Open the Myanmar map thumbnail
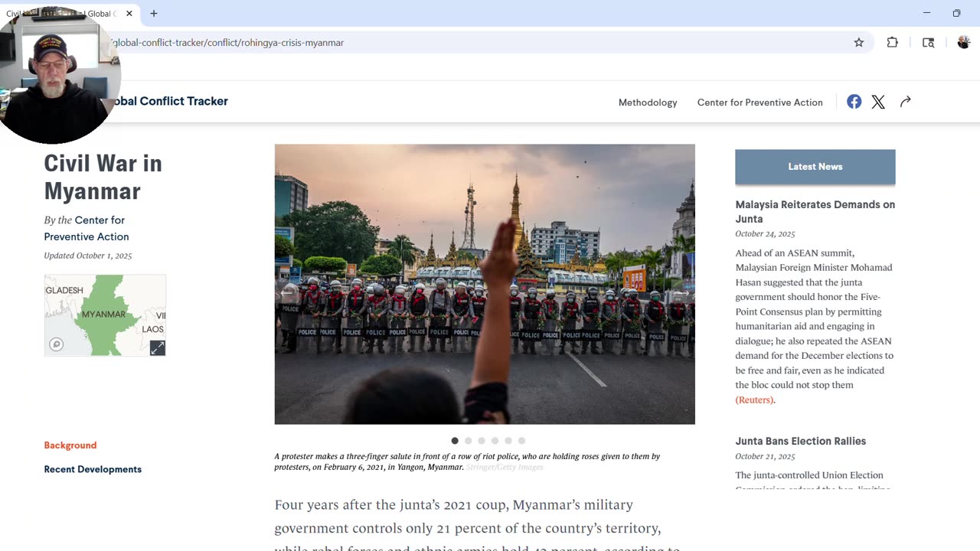The height and width of the screenshot is (551, 980). pos(105,315)
